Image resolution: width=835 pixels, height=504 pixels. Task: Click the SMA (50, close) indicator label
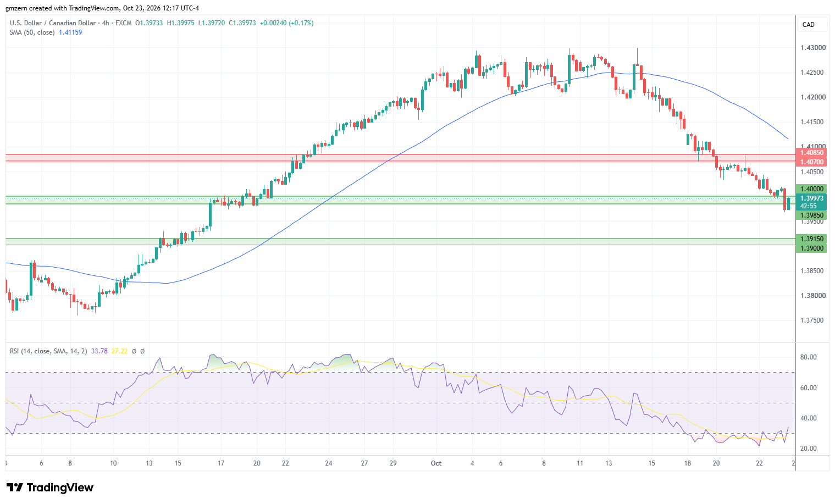pos(32,32)
